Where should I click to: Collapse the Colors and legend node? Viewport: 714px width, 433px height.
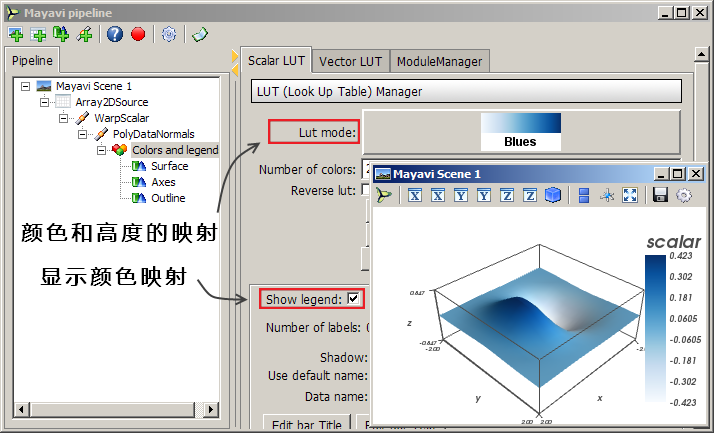[102, 150]
